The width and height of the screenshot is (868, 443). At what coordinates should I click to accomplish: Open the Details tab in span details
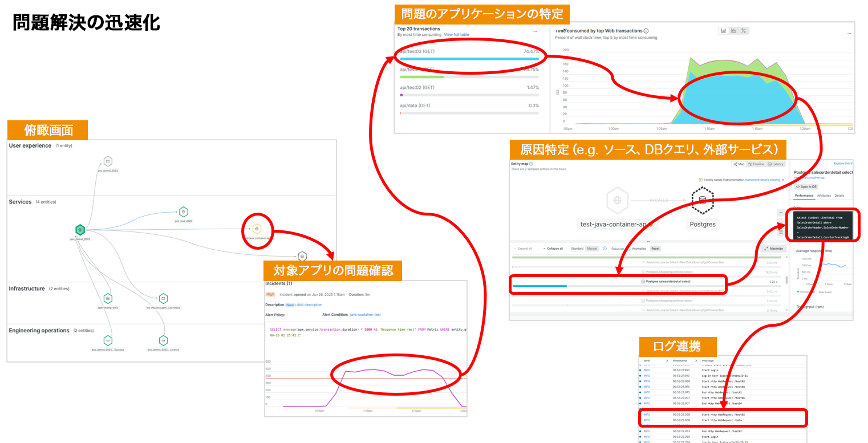(839, 196)
